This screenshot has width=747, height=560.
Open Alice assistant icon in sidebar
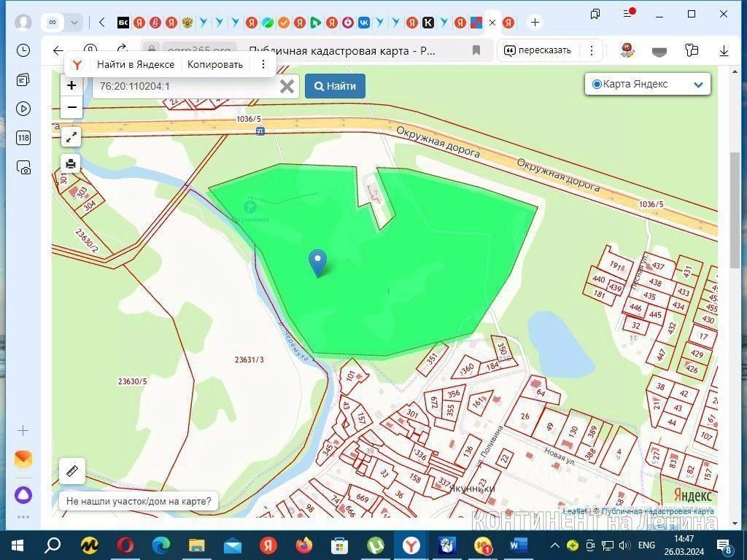coord(23,495)
